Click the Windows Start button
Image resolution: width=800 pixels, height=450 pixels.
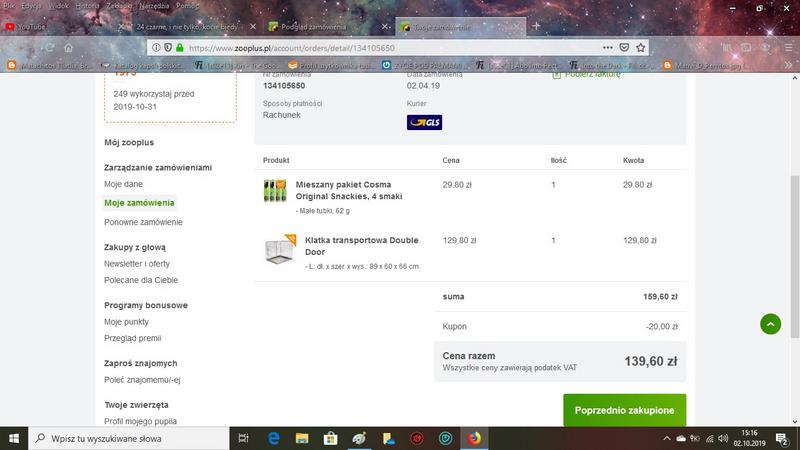[14, 438]
